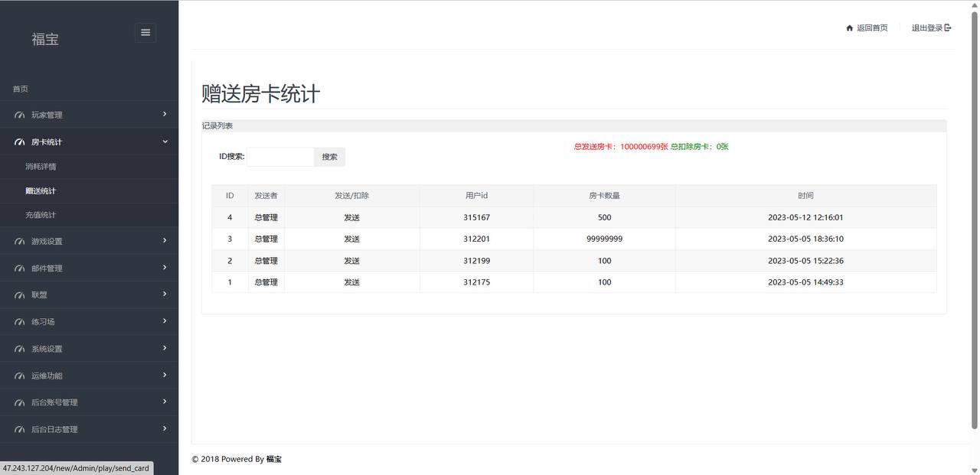Viewport: 980px width, 475px height.
Task: Click the 房卡统计 gauge icon
Action: (x=19, y=142)
